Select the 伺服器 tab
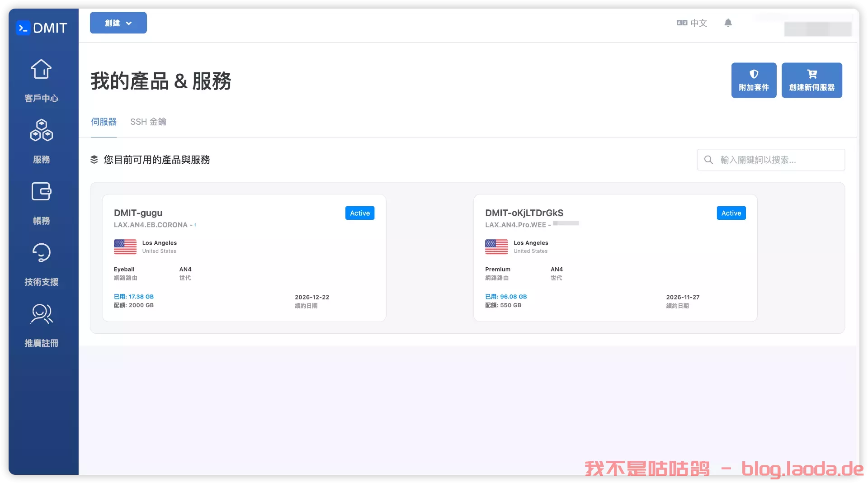This screenshot has height=483, width=868. [104, 122]
